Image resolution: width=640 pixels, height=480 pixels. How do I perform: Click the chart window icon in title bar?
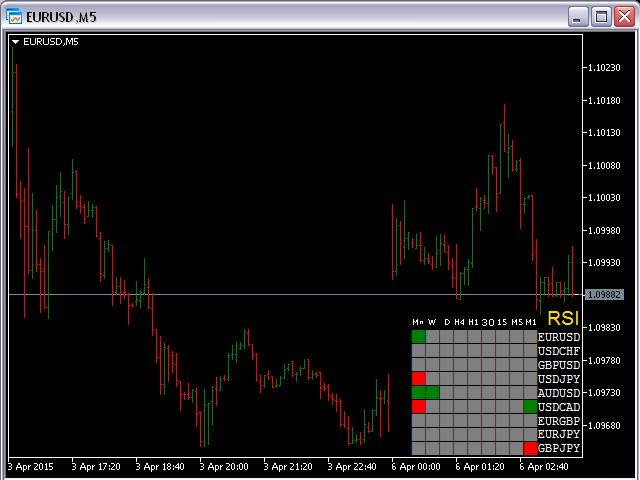click(x=14, y=17)
